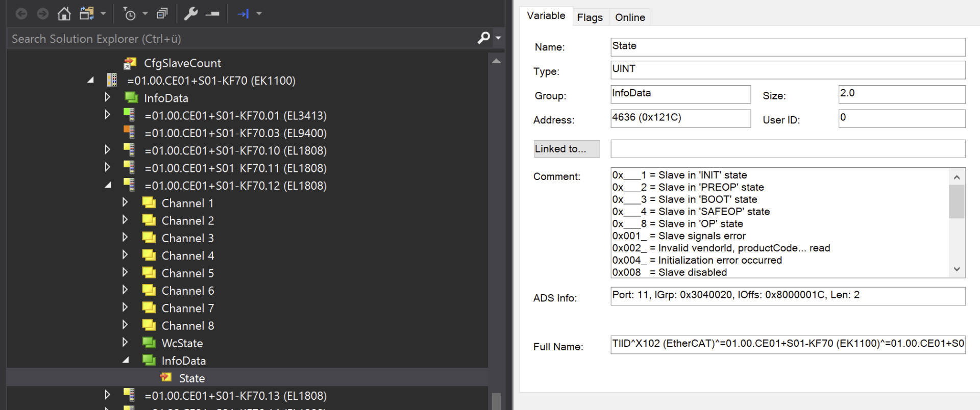This screenshot has width=980, height=410.
Task: Click the Comment box scroll down arrow
Action: click(957, 269)
